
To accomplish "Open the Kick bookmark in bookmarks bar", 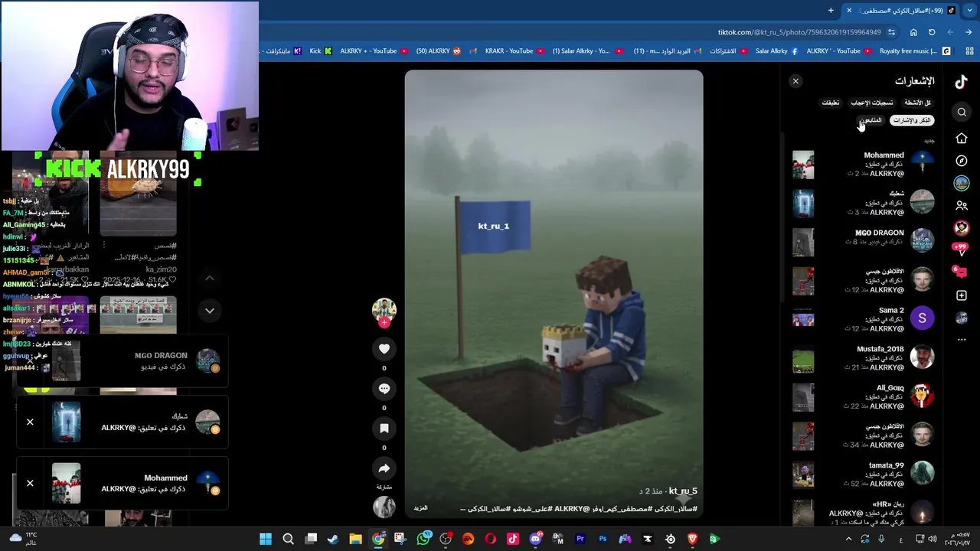I will pos(321,51).
